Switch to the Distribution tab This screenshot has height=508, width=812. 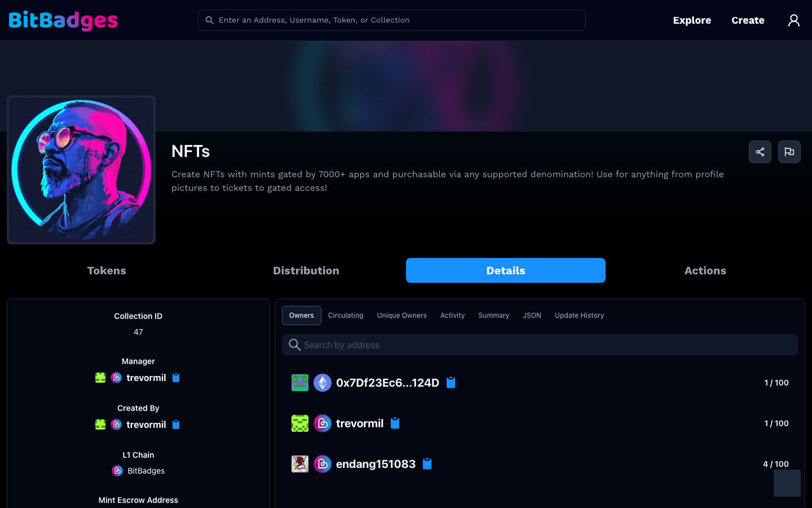coord(306,270)
